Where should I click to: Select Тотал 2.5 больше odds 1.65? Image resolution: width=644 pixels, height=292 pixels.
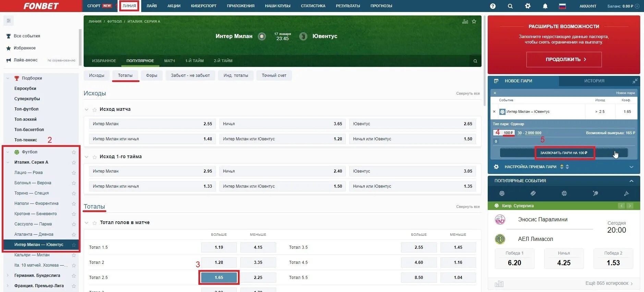pos(219,278)
